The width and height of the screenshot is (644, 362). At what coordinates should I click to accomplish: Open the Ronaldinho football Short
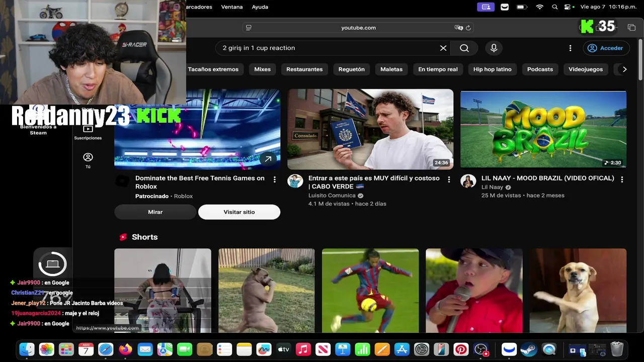pyautogui.click(x=370, y=291)
